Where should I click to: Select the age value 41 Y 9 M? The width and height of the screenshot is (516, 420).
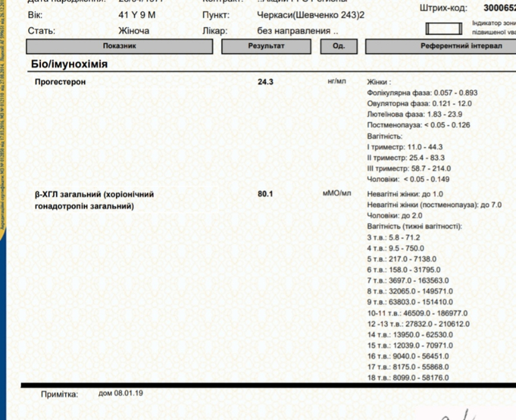click(x=137, y=15)
